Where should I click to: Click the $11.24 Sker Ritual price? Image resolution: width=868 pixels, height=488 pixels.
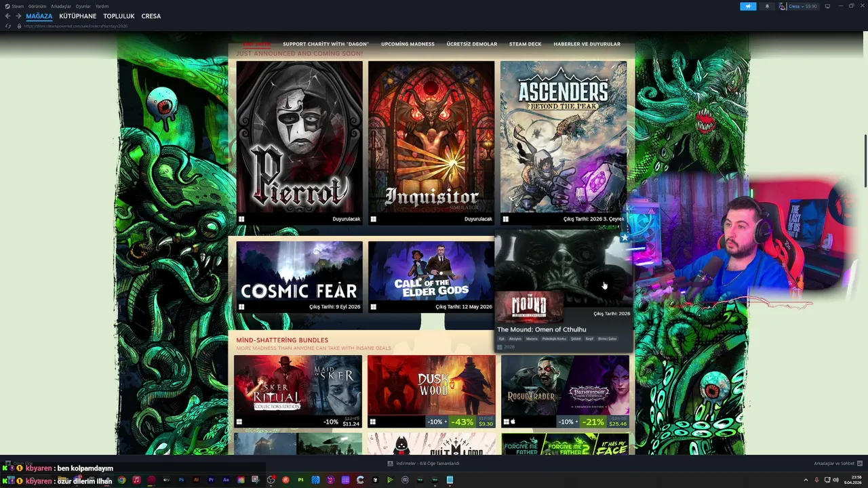351,424
